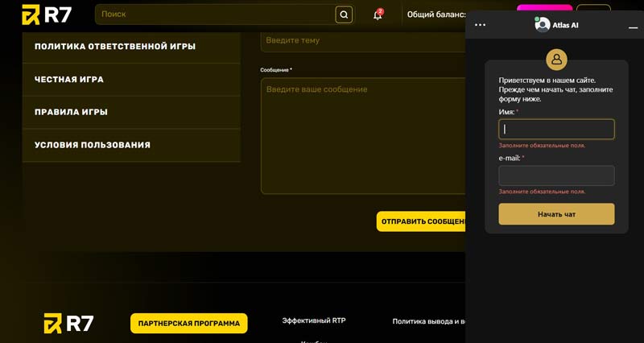Click the search magnifier icon

[344, 14]
